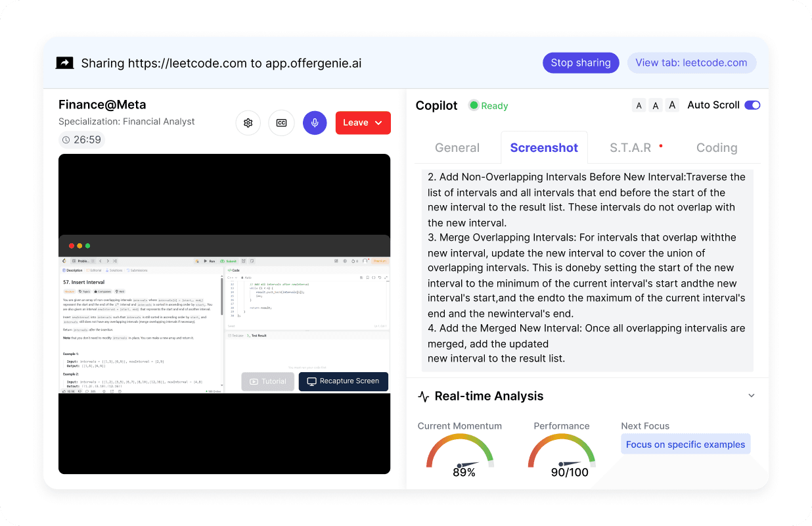Toggle the Auto Scroll switch

[x=752, y=105]
